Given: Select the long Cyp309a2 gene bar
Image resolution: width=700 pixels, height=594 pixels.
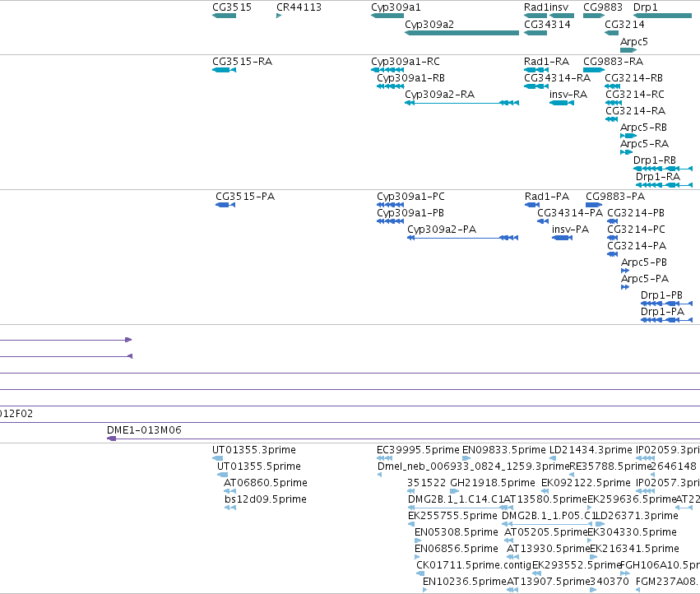Looking at the screenshot, I should click(x=461, y=33).
